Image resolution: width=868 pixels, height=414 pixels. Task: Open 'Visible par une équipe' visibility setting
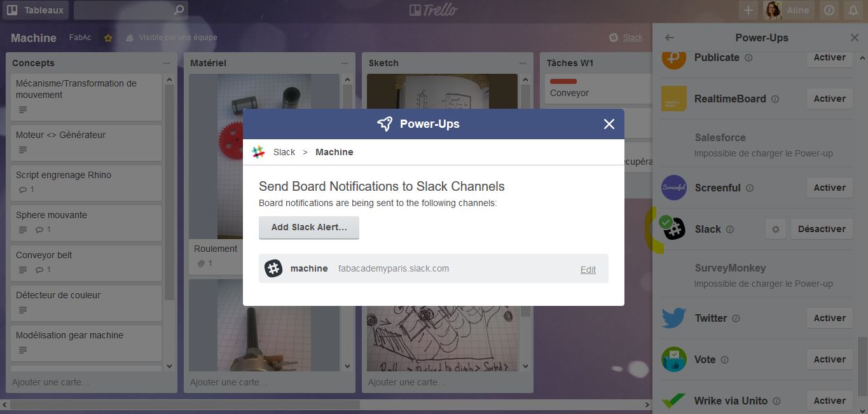click(172, 38)
